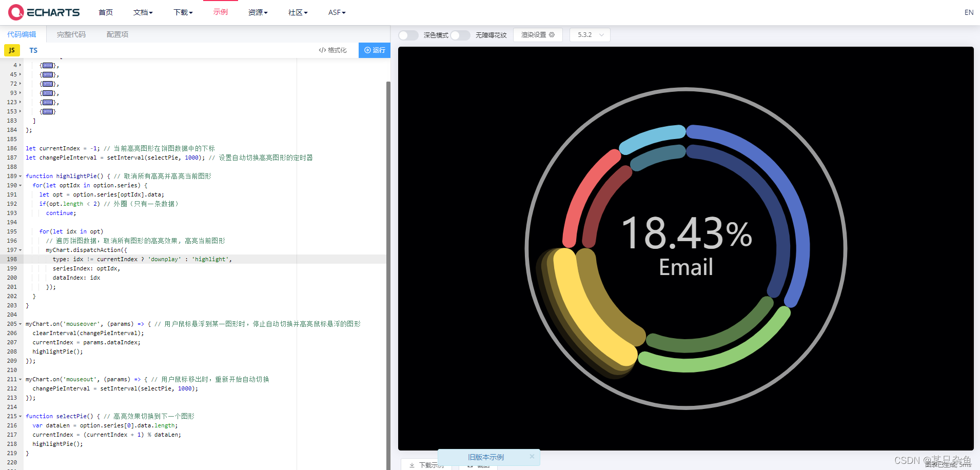Viewport: 980px width, 470px height.
Task: Click the 18.43% center label
Action: pos(687,233)
